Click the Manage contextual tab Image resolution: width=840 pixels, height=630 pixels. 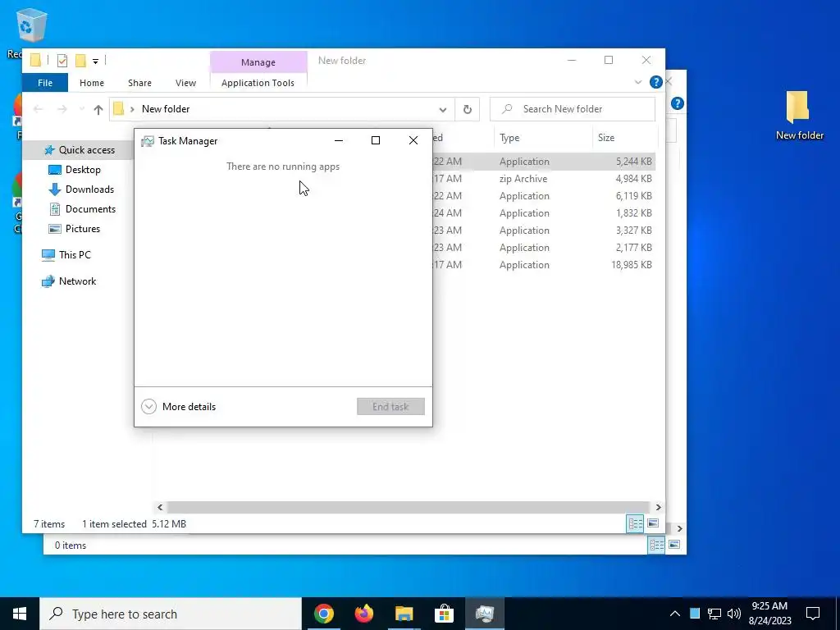coord(258,62)
